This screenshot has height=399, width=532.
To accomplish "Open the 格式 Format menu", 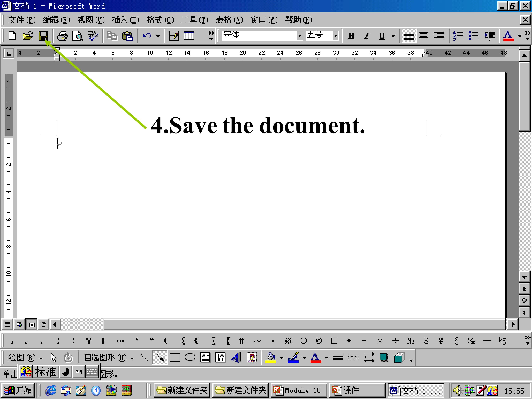I will click(160, 20).
